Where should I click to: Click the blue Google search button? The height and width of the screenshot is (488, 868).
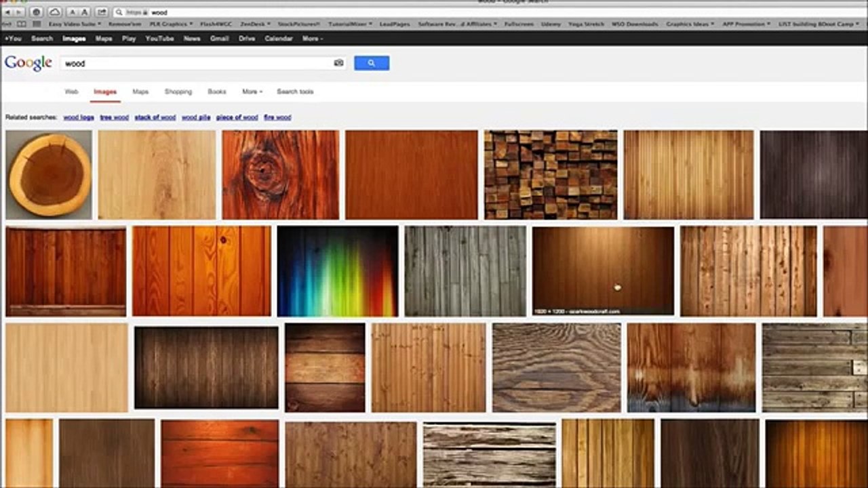372,63
